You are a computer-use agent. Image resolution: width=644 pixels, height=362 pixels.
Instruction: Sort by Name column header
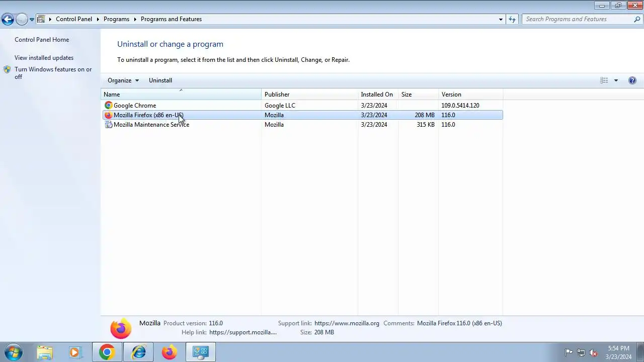click(x=181, y=95)
